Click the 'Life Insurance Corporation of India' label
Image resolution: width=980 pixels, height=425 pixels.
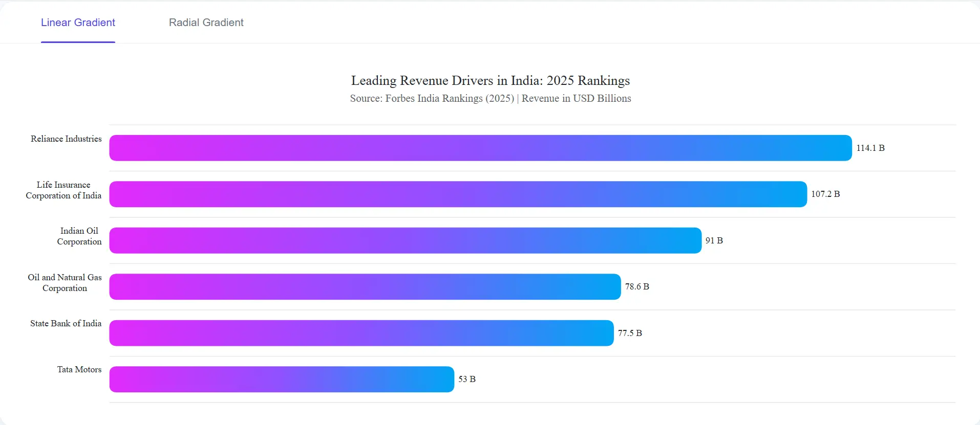pyautogui.click(x=63, y=190)
